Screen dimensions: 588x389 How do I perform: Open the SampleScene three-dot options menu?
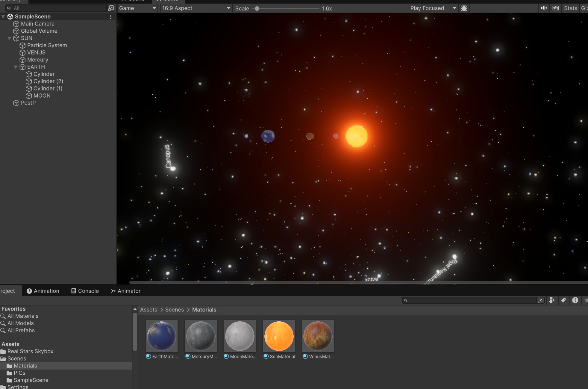111,17
